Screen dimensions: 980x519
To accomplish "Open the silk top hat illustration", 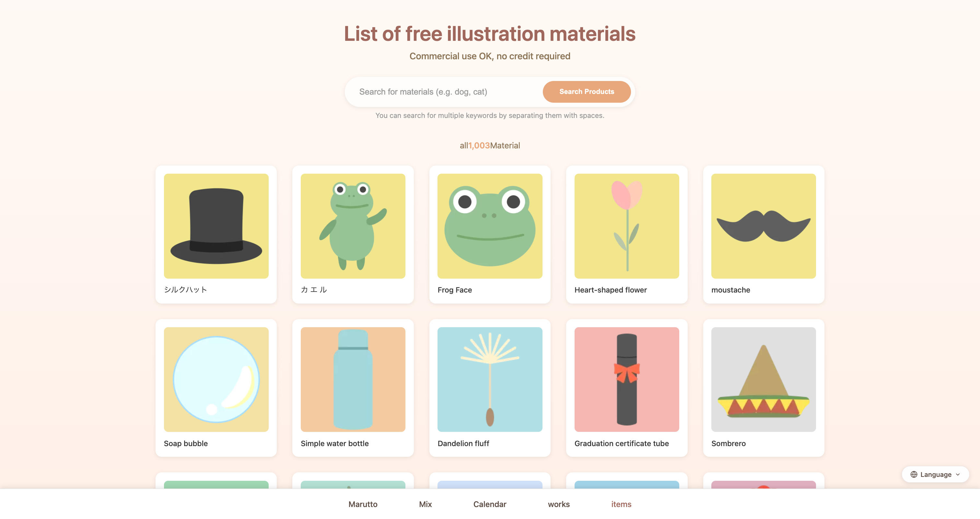I will pos(216,226).
